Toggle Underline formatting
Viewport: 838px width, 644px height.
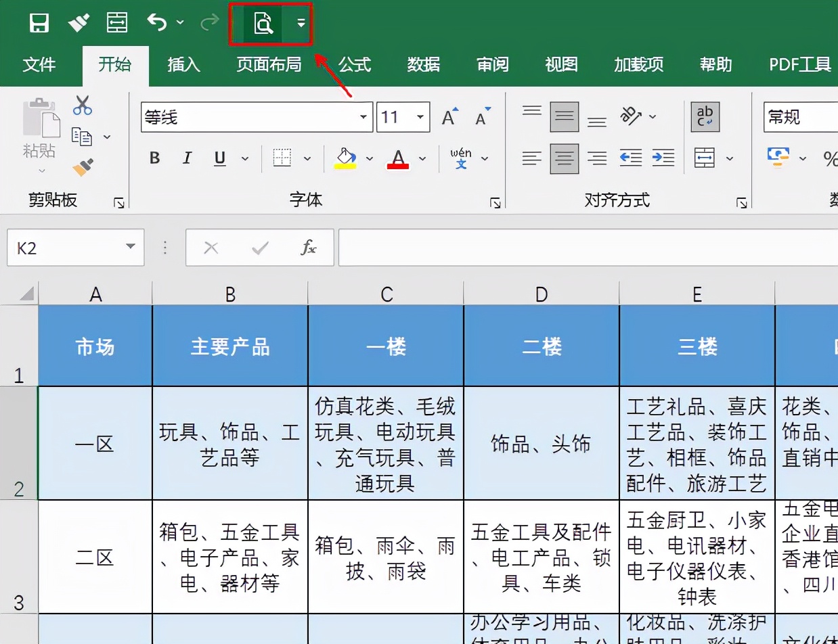[x=219, y=158]
